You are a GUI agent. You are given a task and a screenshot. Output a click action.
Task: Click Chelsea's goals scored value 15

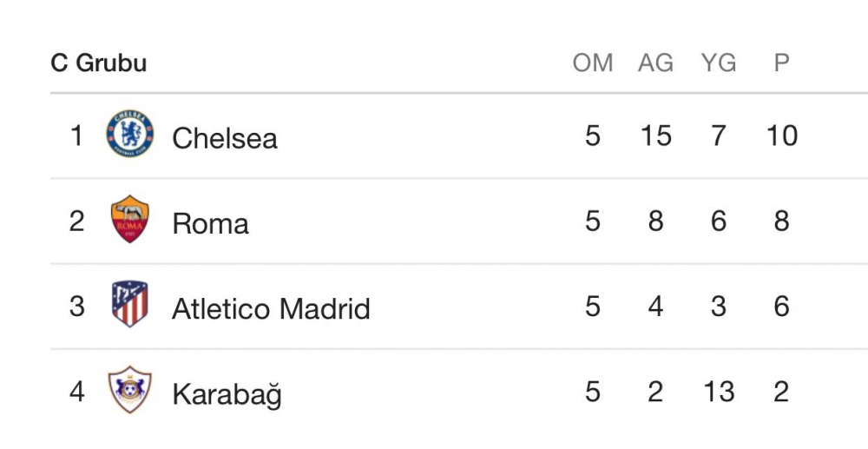point(655,135)
